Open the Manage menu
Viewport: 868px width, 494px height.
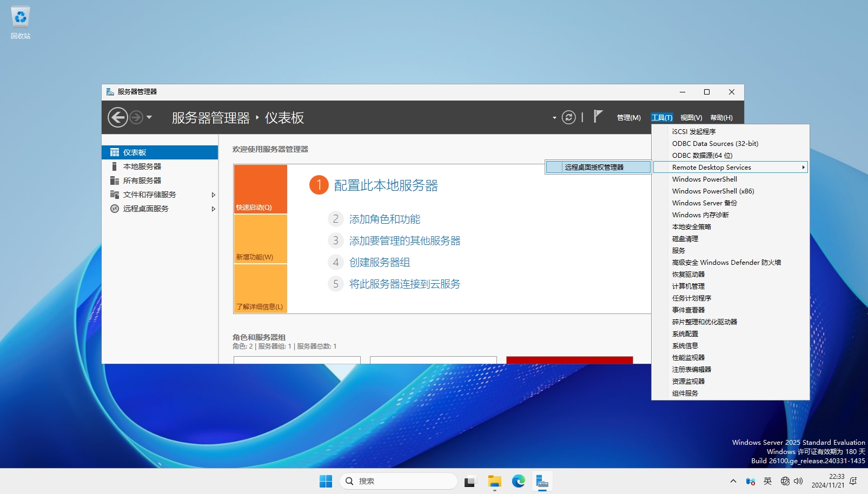(x=628, y=118)
